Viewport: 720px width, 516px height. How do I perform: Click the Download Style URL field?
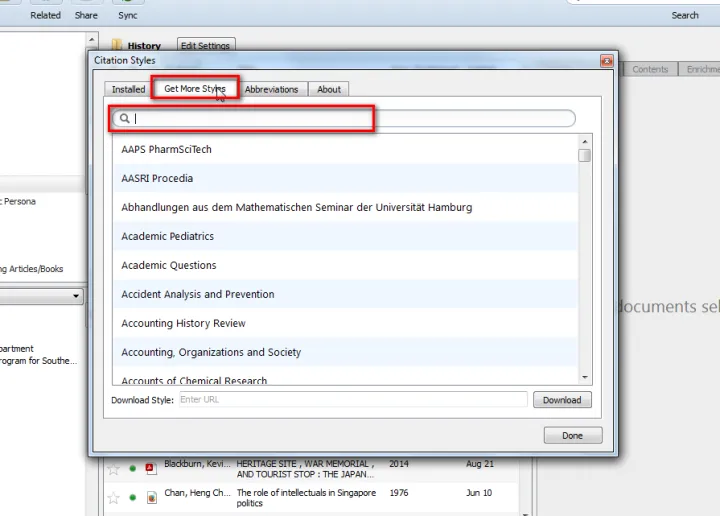pyautogui.click(x=353, y=399)
